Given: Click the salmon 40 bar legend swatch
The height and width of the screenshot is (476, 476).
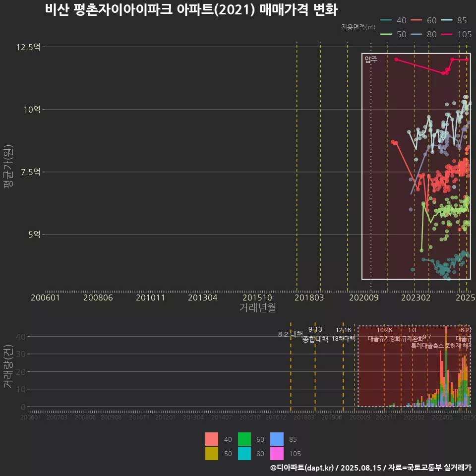Looking at the screenshot, I should [x=212, y=439].
